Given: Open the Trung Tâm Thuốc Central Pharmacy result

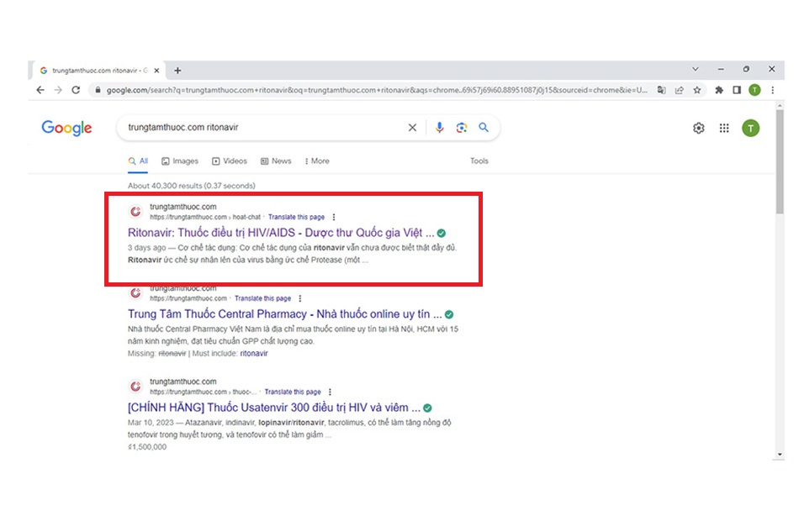Looking at the screenshot, I should coord(284,314).
